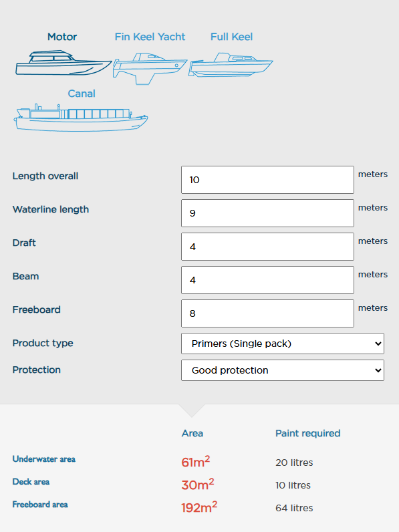Switch to the Fin Keel Yacht label

(x=150, y=37)
